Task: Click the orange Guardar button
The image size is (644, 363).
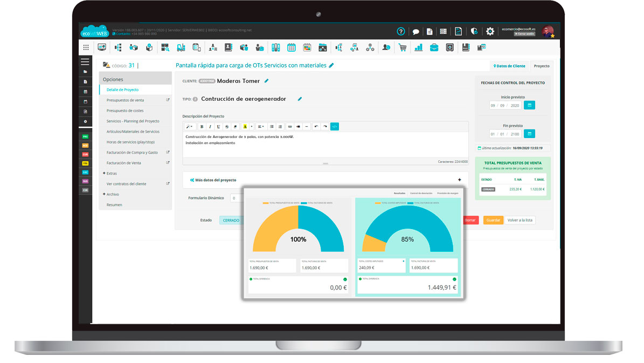Action: click(x=493, y=220)
